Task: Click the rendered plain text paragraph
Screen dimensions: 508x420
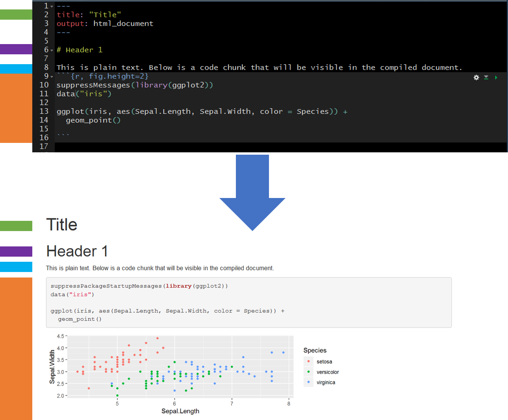Action: pyautogui.click(x=160, y=268)
